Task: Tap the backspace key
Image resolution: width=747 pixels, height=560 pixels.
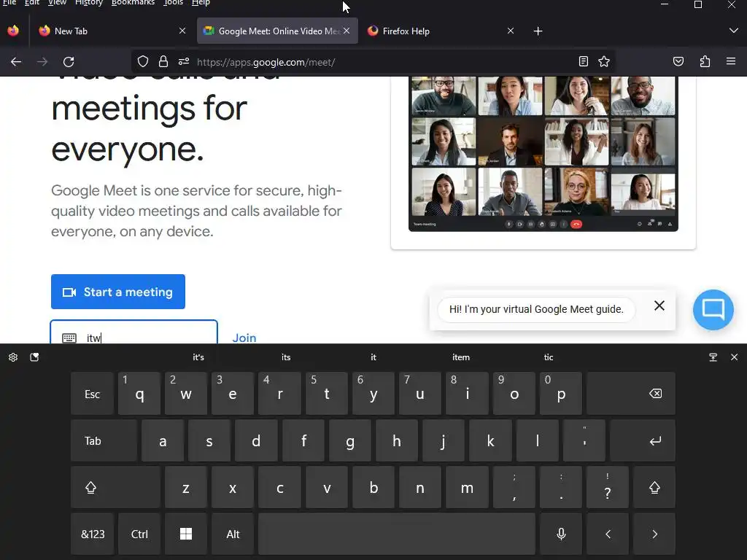Action: click(631, 394)
